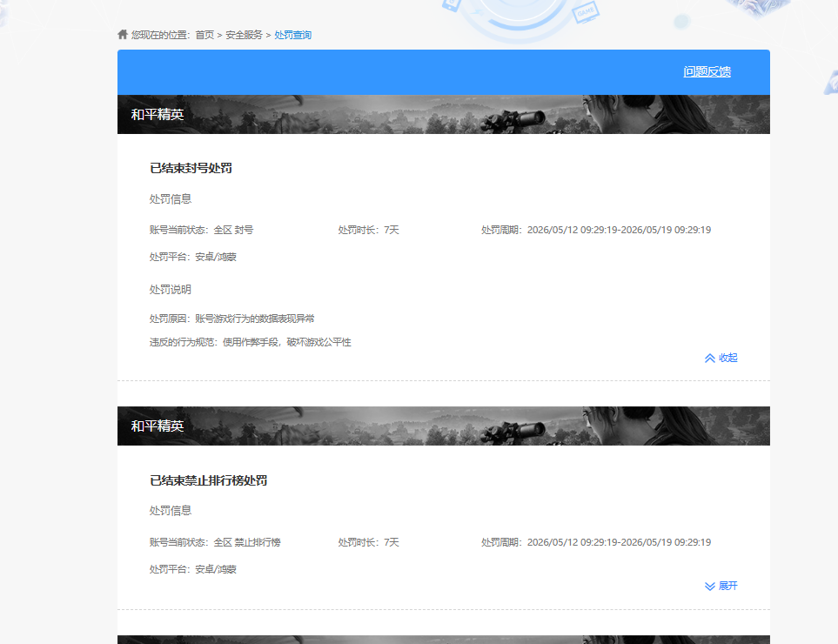Open the 问题反馈 link
Screen dimensions: 838x644
[x=707, y=71]
